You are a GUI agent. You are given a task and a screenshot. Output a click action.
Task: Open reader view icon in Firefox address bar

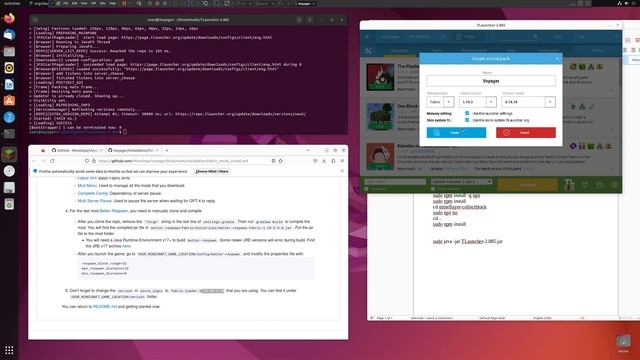(x=273, y=161)
